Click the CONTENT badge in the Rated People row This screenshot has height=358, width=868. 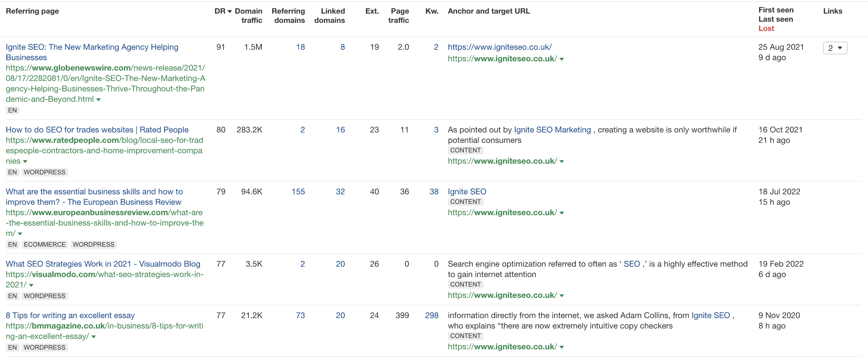pos(465,150)
